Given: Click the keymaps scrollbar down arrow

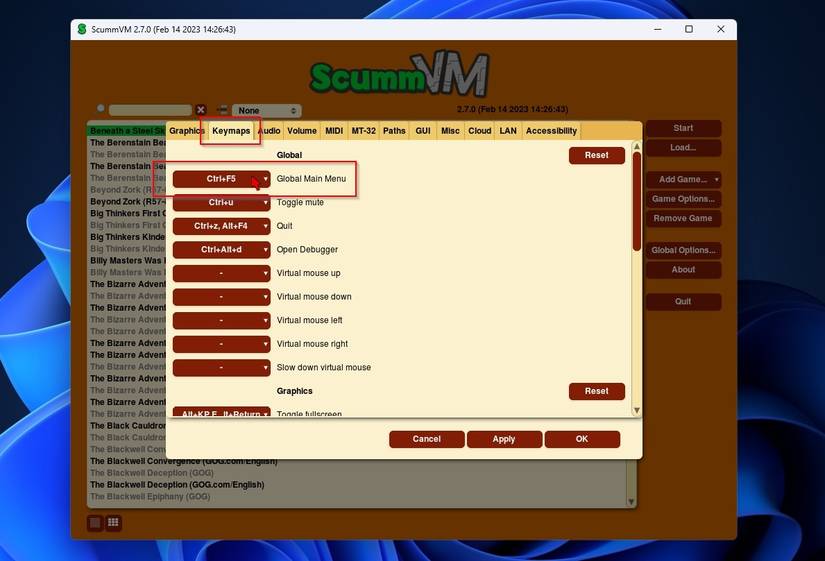Looking at the screenshot, I should (637, 410).
